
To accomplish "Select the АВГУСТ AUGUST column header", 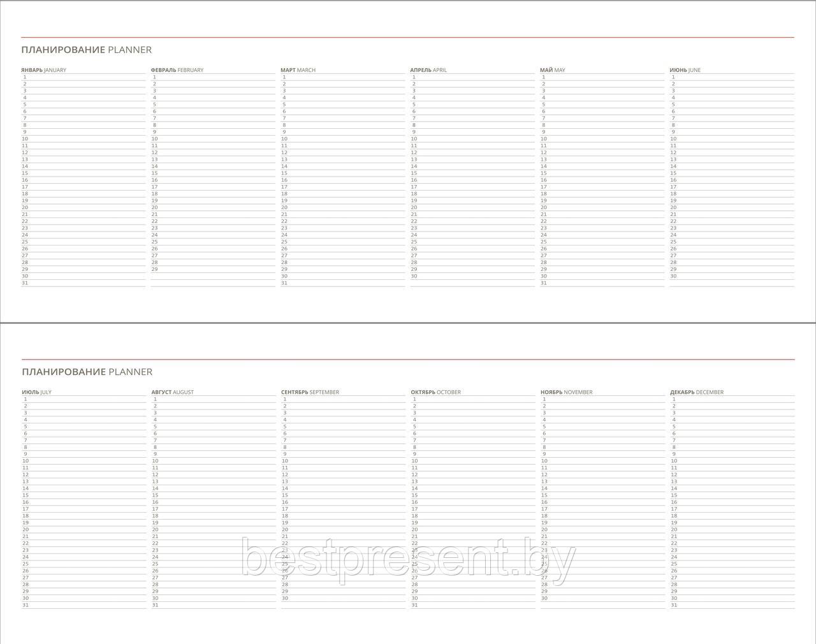I will [172, 392].
